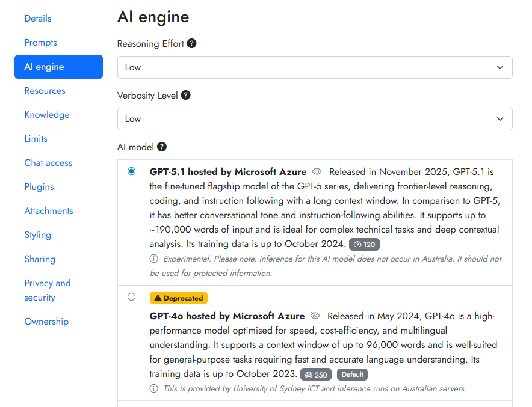This screenshot has width=532, height=407.
Task: Open the Reasoning Effort dropdown
Action: point(314,67)
